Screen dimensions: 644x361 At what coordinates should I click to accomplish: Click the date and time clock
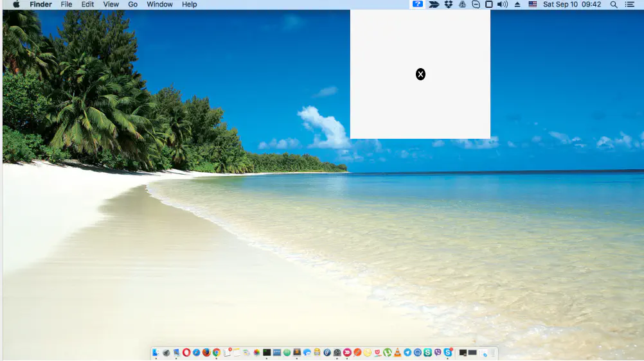pyautogui.click(x=572, y=4)
